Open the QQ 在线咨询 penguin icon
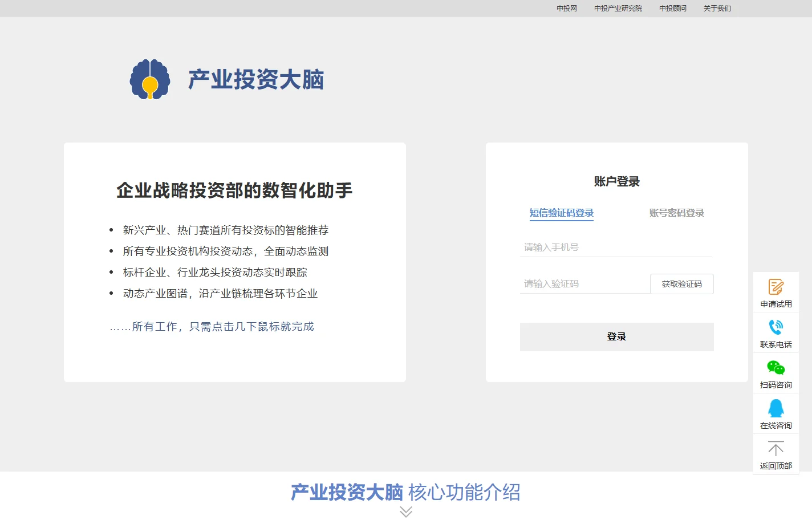This screenshot has height=532, width=812. (776, 408)
